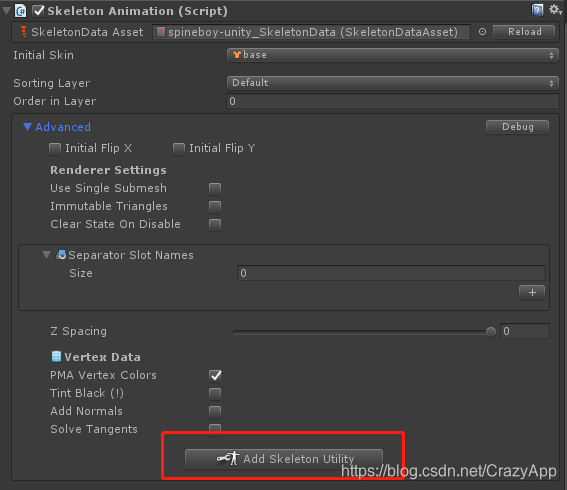Viewport: 567px width, 490px height.
Task: Click the C# script icon in header
Action: point(21,10)
